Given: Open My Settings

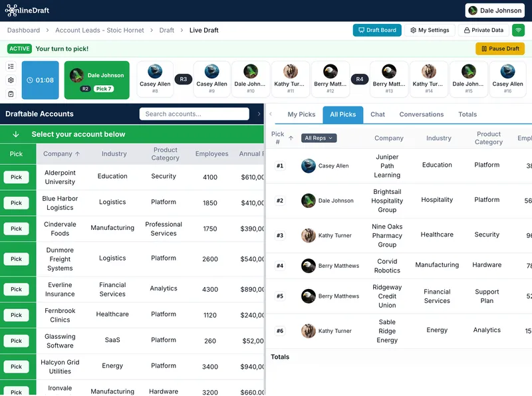Looking at the screenshot, I should click(430, 30).
